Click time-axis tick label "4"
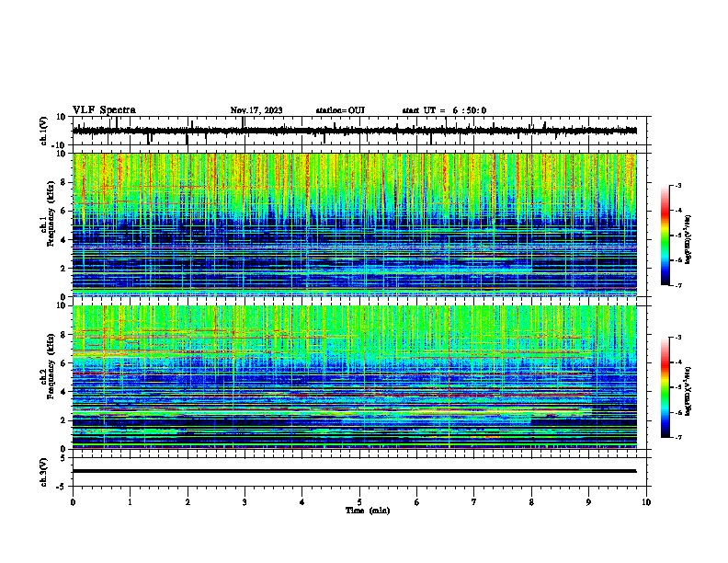The width and height of the screenshot is (728, 563). pyautogui.click(x=301, y=502)
